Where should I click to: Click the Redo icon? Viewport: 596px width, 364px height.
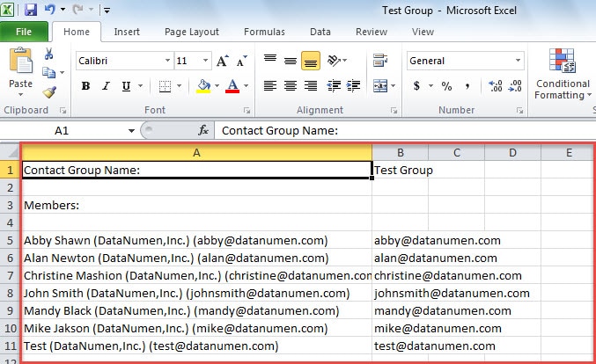[x=77, y=10]
